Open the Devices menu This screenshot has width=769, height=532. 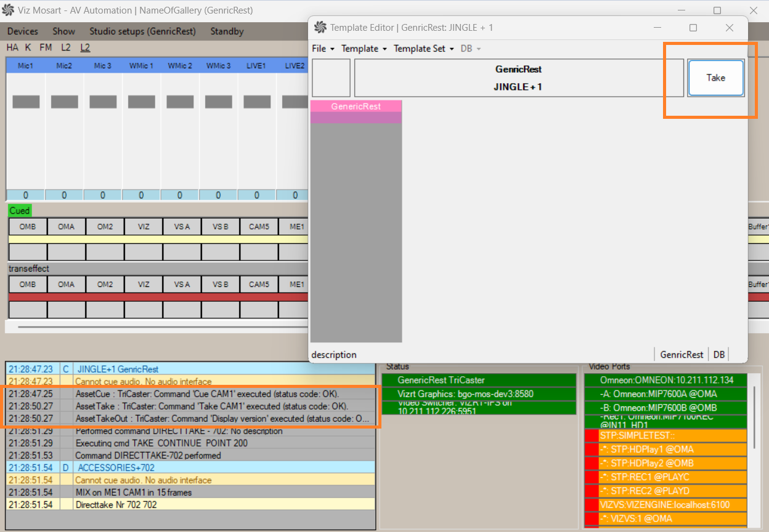22,31
